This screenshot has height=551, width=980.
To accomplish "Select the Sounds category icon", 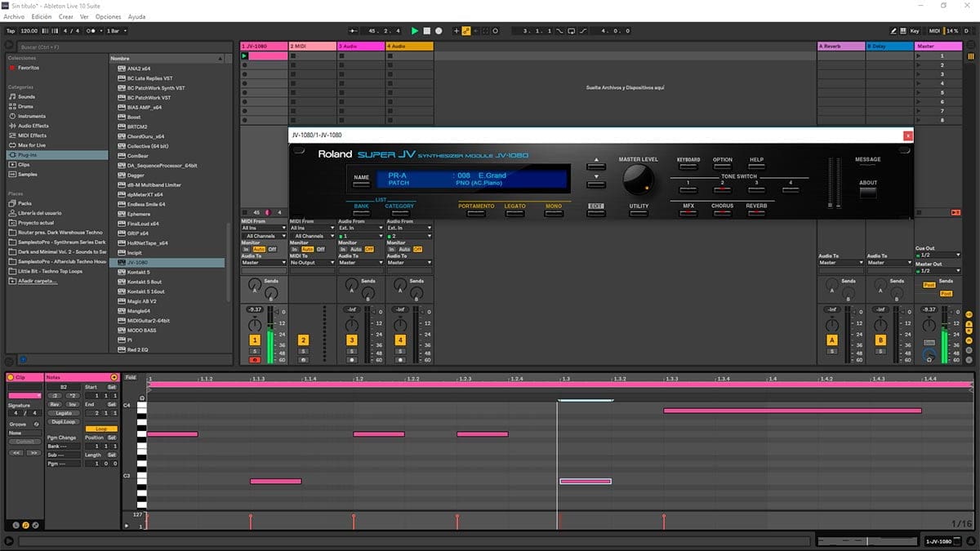I will click(11, 96).
